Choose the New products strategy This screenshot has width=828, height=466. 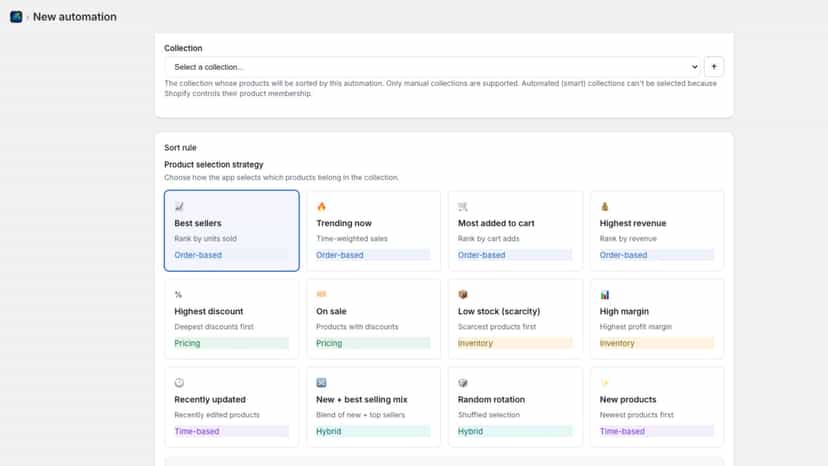click(657, 407)
